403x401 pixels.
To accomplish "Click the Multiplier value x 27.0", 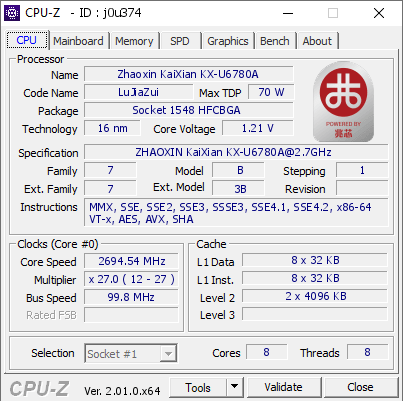I will click(x=131, y=279).
